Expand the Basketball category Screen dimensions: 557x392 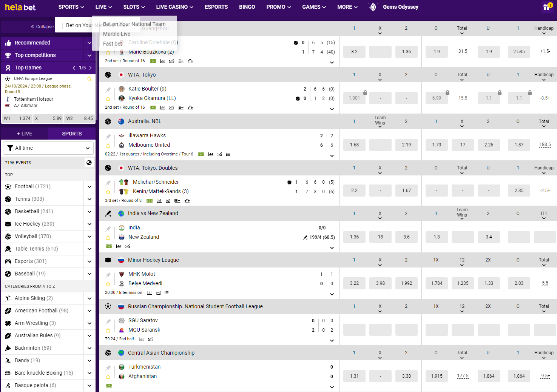tap(89, 212)
